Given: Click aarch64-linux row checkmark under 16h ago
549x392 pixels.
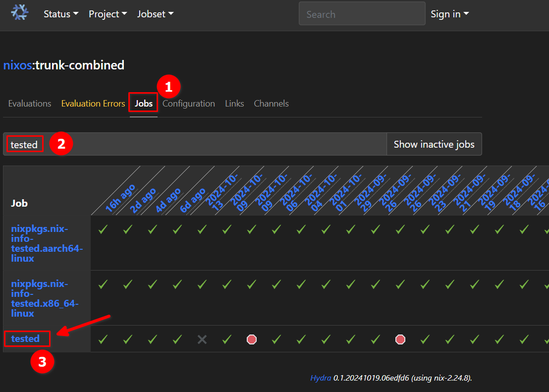Looking at the screenshot, I should click(x=103, y=229).
